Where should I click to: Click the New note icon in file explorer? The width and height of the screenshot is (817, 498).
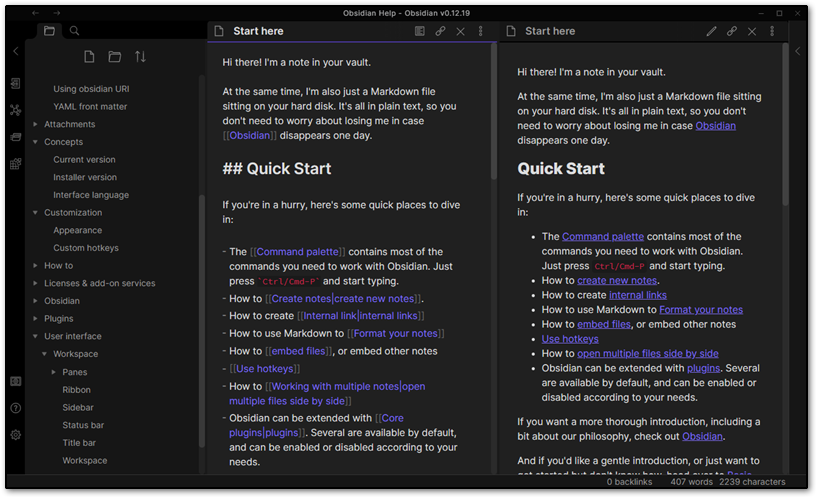point(90,57)
